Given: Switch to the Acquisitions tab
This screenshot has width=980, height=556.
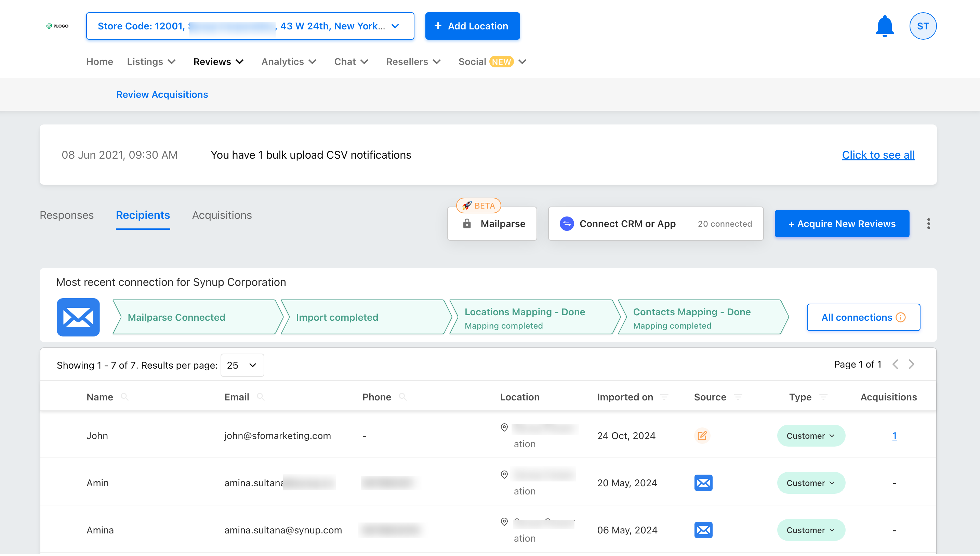Looking at the screenshot, I should pos(222,215).
